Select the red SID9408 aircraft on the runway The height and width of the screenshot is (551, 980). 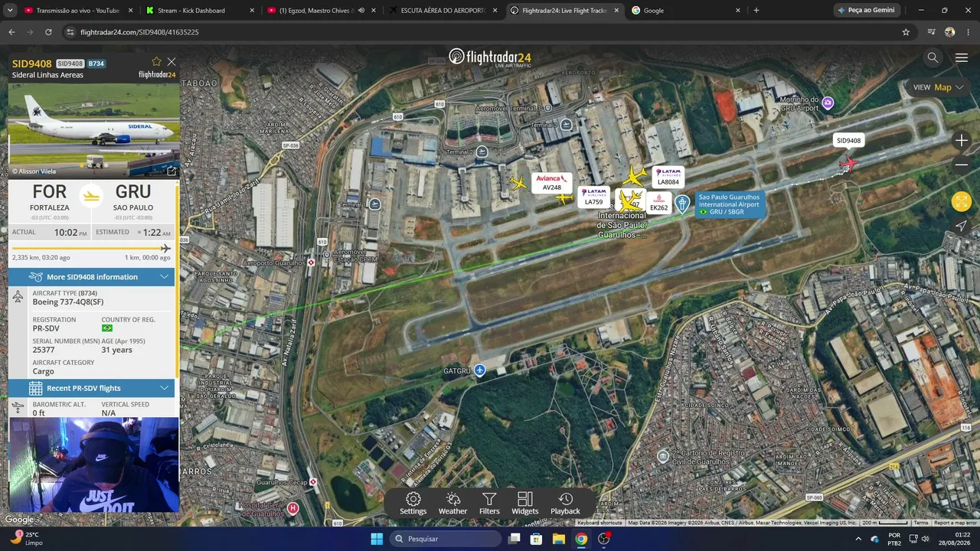click(x=847, y=163)
